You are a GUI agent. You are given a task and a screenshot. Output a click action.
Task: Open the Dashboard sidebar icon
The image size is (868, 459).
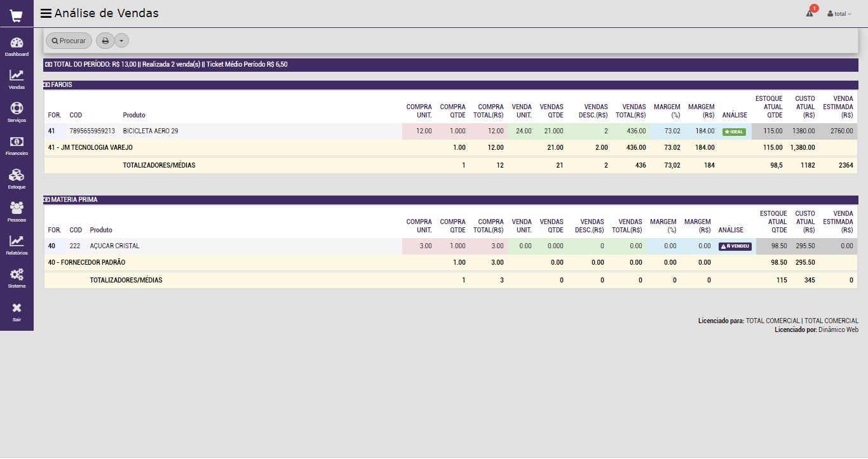[x=17, y=44]
